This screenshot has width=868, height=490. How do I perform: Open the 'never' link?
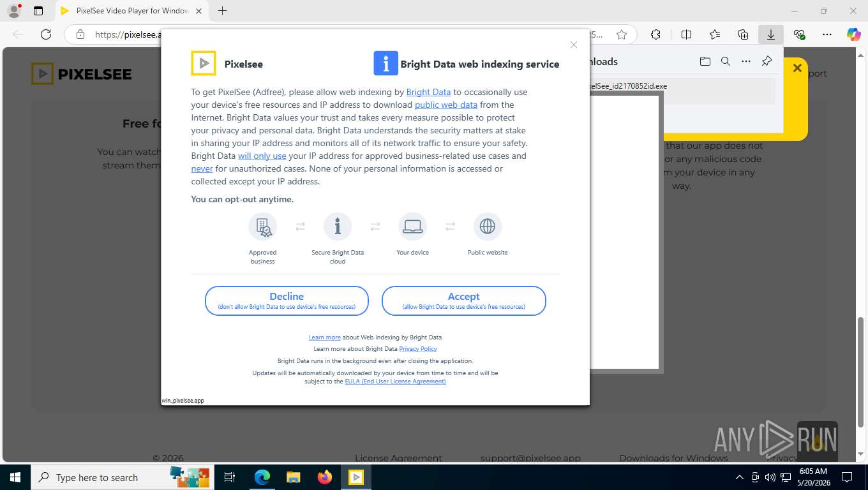[202, 168]
